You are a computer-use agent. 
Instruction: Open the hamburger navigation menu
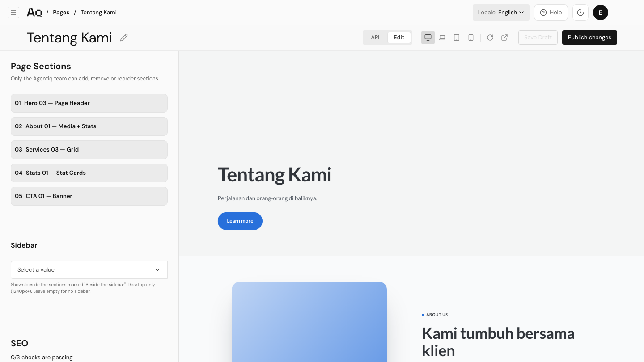click(x=13, y=13)
